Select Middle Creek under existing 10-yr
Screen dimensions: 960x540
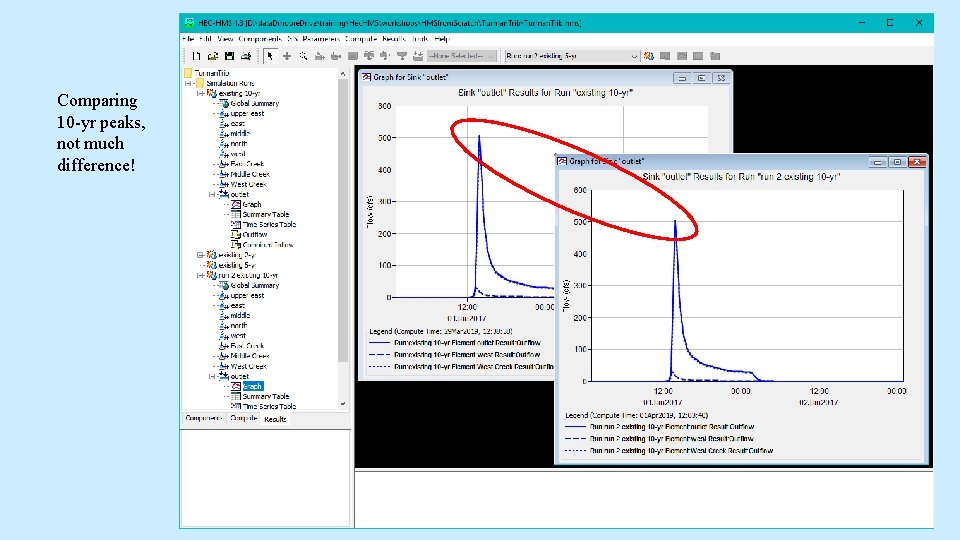250,174
